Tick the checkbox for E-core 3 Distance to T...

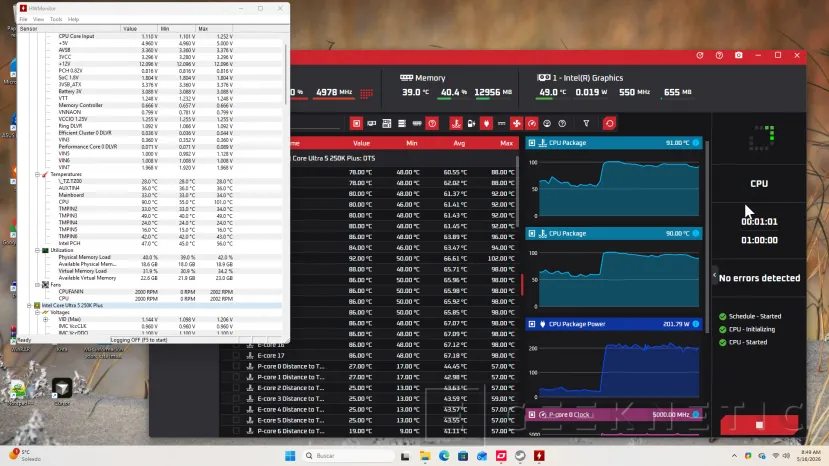[x=236, y=399]
